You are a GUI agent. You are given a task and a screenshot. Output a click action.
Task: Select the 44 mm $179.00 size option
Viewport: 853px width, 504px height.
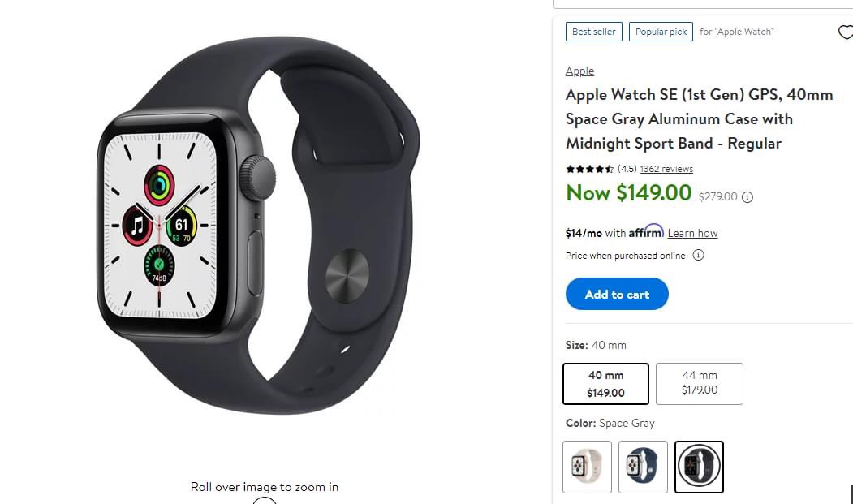pyautogui.click(x=700, y=384)
